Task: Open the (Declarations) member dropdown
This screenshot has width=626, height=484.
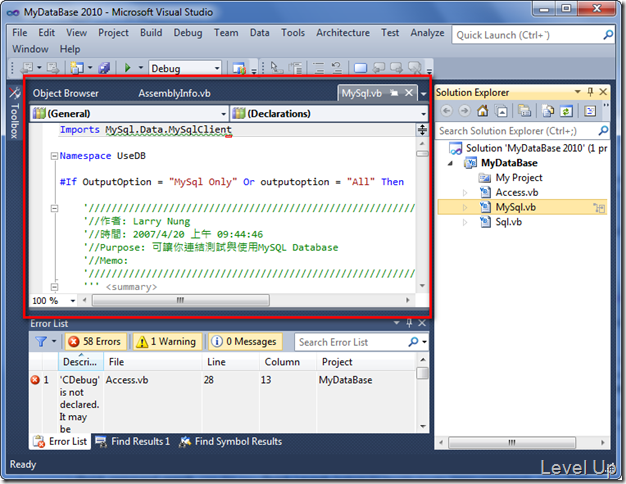Action: click(424, 114)
